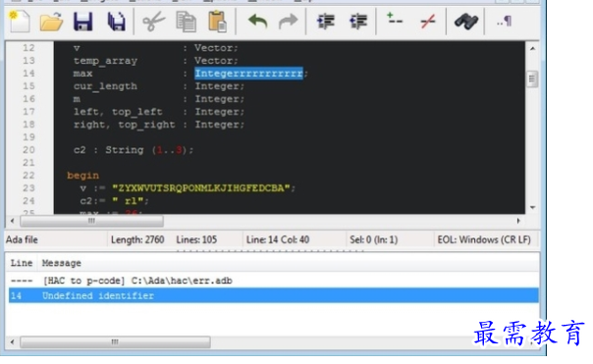This screenshot has width=593, height=364.
Task: Click the Message column header
Action: point(61,263)
